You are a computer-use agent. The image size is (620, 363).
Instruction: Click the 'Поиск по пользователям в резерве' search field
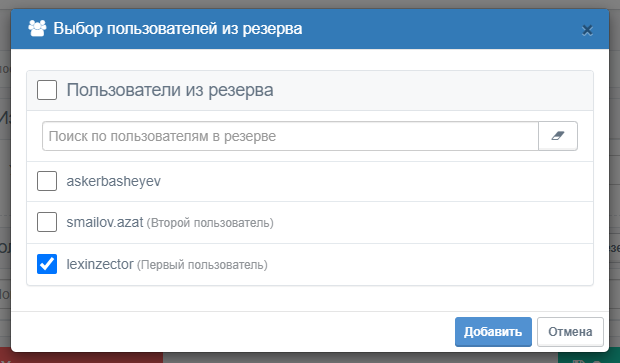290,136
